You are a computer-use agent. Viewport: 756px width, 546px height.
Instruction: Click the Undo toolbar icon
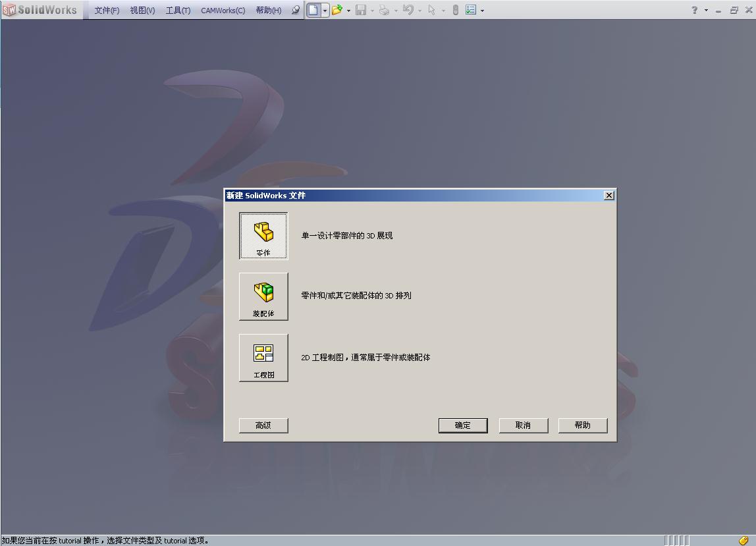pos(408,10)
